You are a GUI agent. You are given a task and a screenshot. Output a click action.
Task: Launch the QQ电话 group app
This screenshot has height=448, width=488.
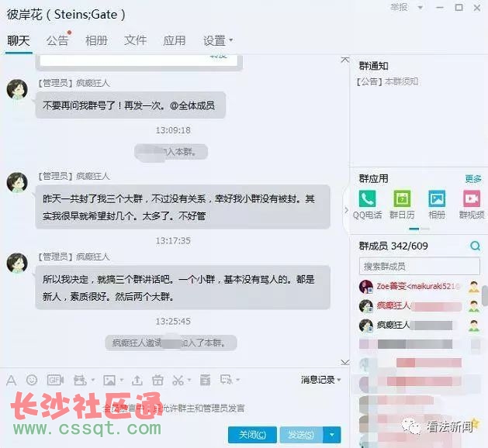367,205
